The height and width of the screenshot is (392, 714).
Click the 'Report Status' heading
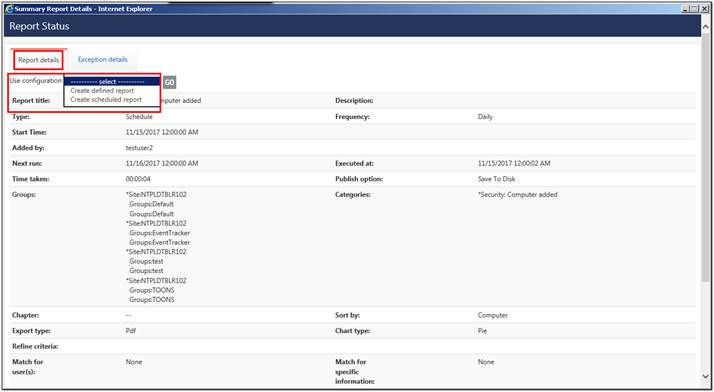(39, 26)
